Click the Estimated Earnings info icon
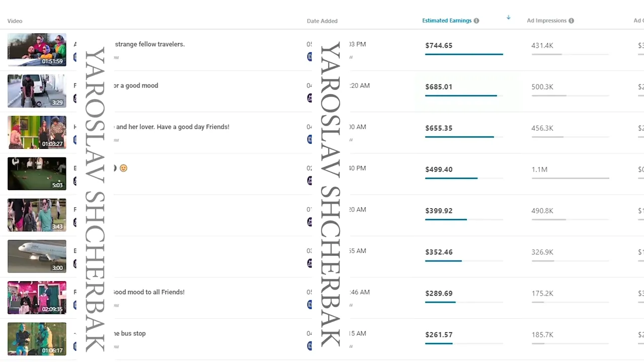The image size is (644, 362). click(x=476, y=21)
